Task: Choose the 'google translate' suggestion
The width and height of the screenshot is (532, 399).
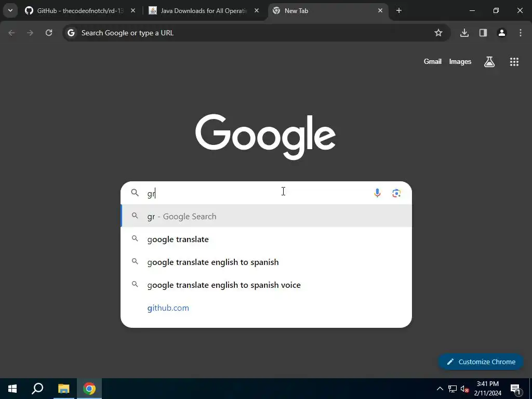Action: pos(267,239)
